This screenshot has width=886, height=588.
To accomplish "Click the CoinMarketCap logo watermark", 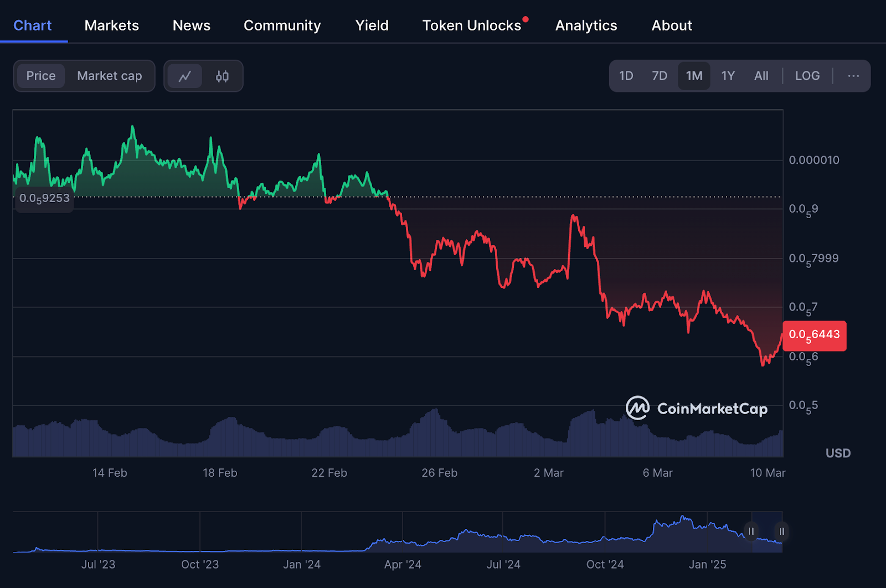I will click(697, 409).
